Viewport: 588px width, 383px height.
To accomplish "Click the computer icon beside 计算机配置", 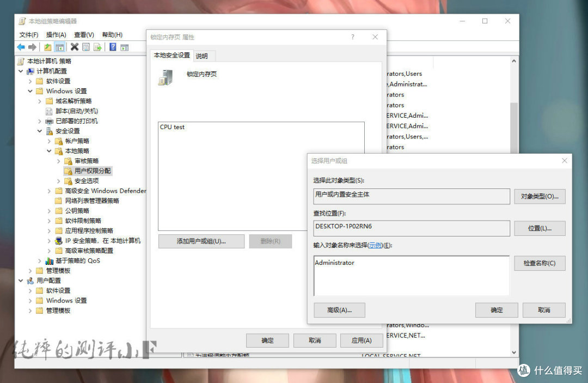I will coord(30,71).
